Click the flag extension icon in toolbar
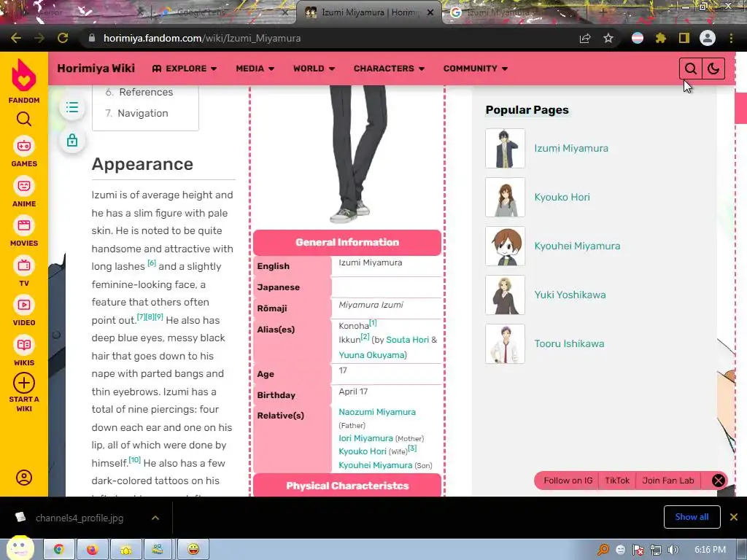The image size is (747, 560). pos(637,38)
